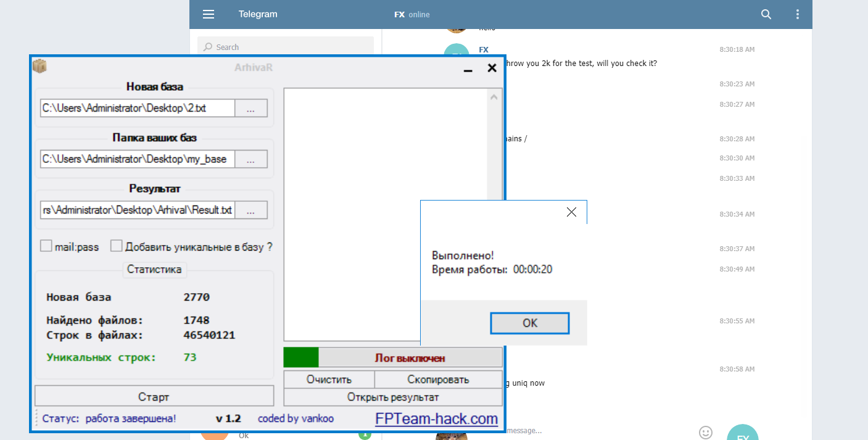Click the Статистика group label
The height and width of the screenshot is (440, 868).
click(x=154, y=269)
